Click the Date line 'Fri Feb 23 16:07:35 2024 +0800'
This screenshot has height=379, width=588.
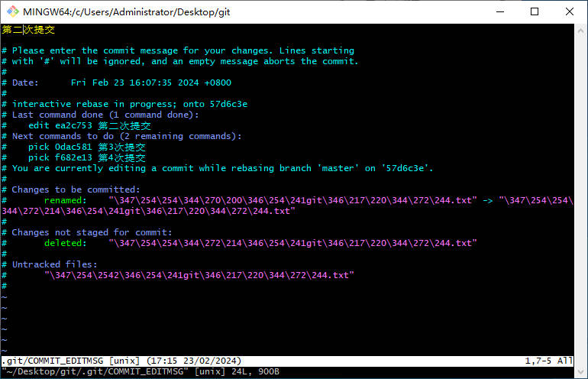(117, 83)
